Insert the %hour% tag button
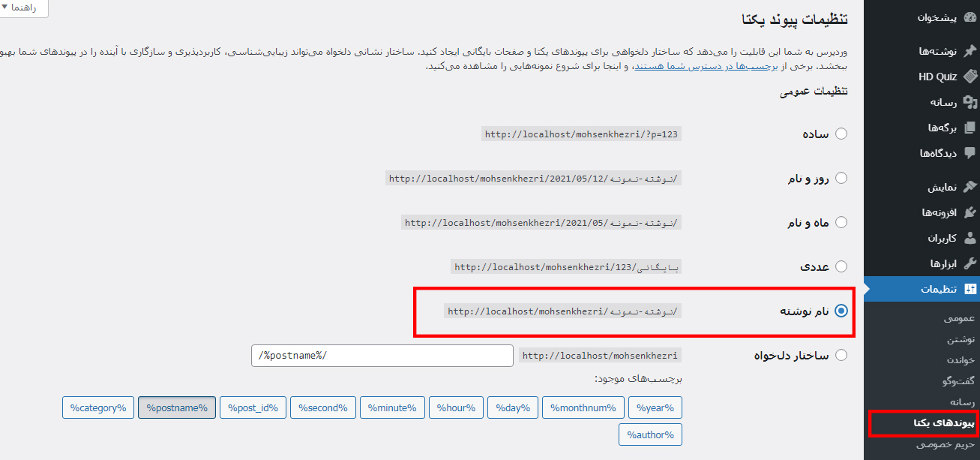The width and height of the screenshot is (980, 460). [x=456, y=407]
